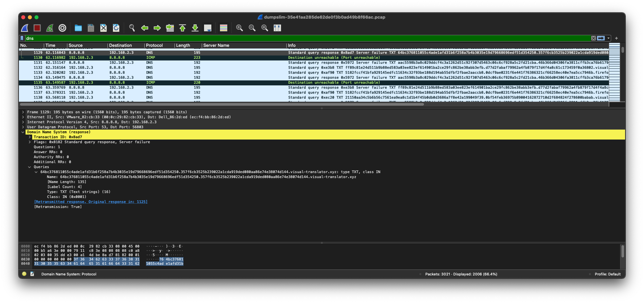Collapse the Queries section
The width and height of the screenshot is (644, 303).
pyautogui.click(x=30, y=167)
